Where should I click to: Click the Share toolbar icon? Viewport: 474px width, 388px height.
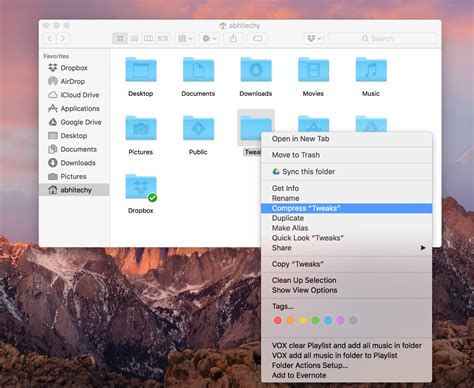tap(233, 39)
